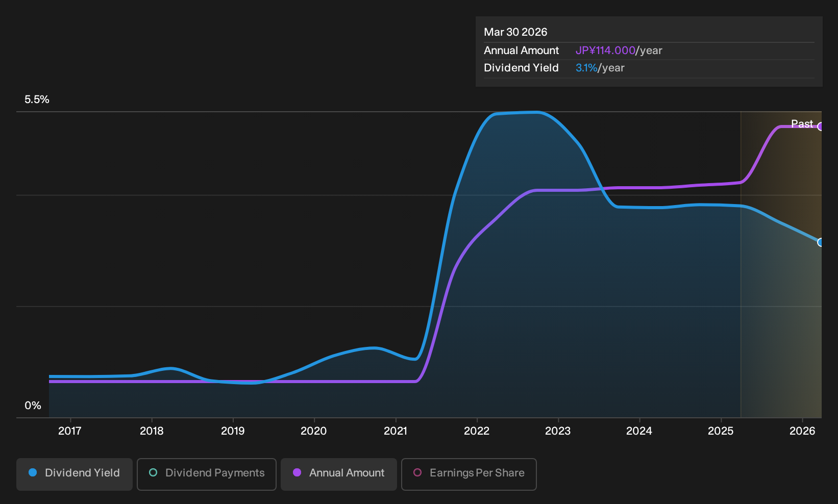Click the 5.5% y-axis label

37,99
